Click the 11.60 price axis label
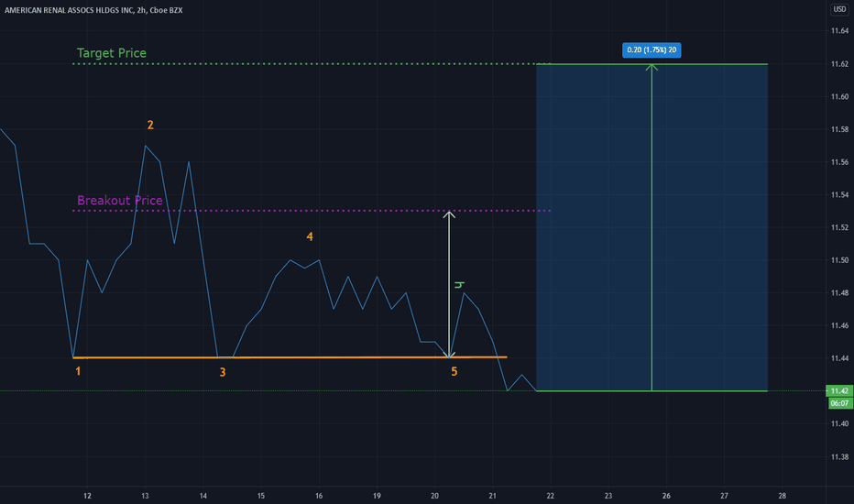The height and width of the screenshot is (504, 854). (x=839, y=96)
